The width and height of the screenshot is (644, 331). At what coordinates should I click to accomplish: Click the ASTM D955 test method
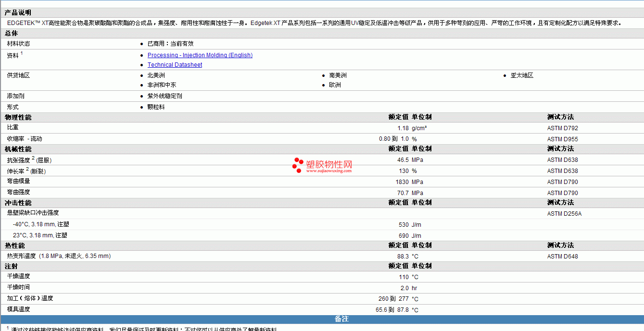point(563,139)
